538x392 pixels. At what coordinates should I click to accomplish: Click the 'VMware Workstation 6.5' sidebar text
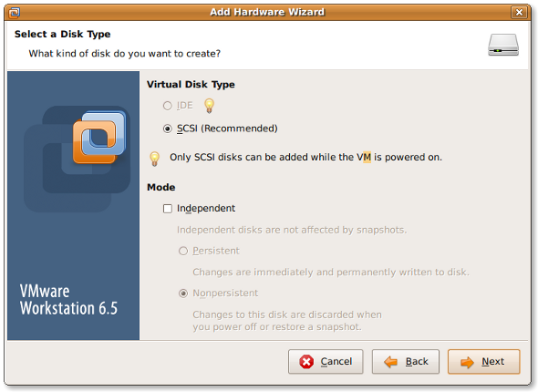pos(68,300)
